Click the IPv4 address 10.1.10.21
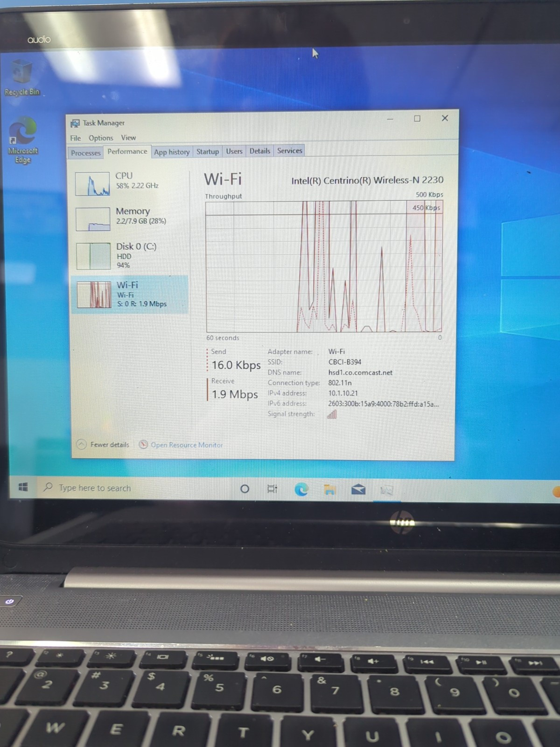 point(343,393)
